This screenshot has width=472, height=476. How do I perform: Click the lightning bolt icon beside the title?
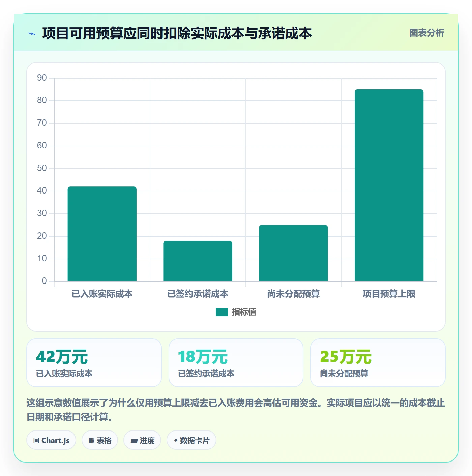tap(32, 34)
